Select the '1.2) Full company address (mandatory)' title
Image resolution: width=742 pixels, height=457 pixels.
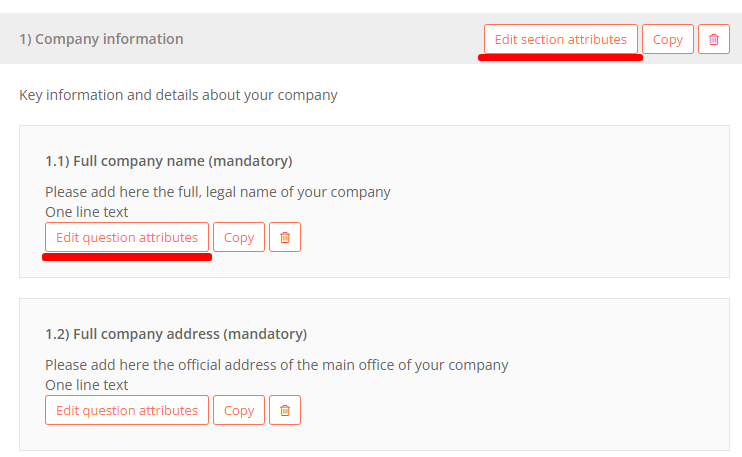[176, 334]
